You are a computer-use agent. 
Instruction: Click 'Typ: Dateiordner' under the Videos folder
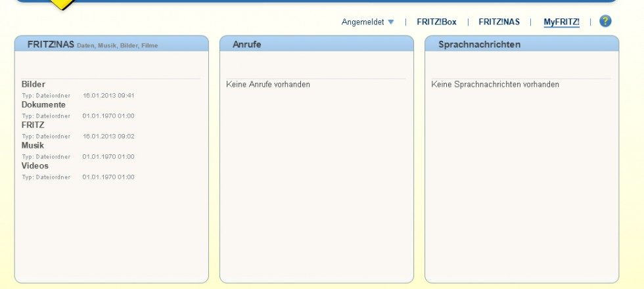46,177
